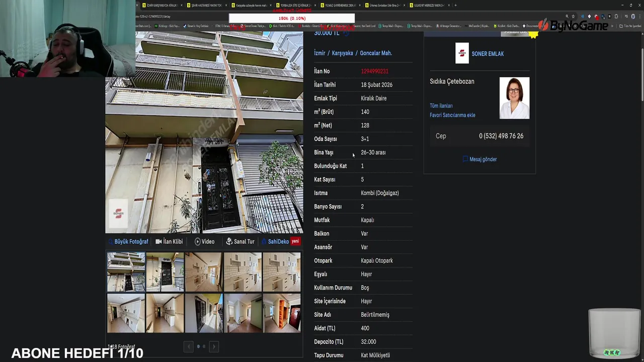Go to next thumbnail page arrow

(x=214, y=346)
